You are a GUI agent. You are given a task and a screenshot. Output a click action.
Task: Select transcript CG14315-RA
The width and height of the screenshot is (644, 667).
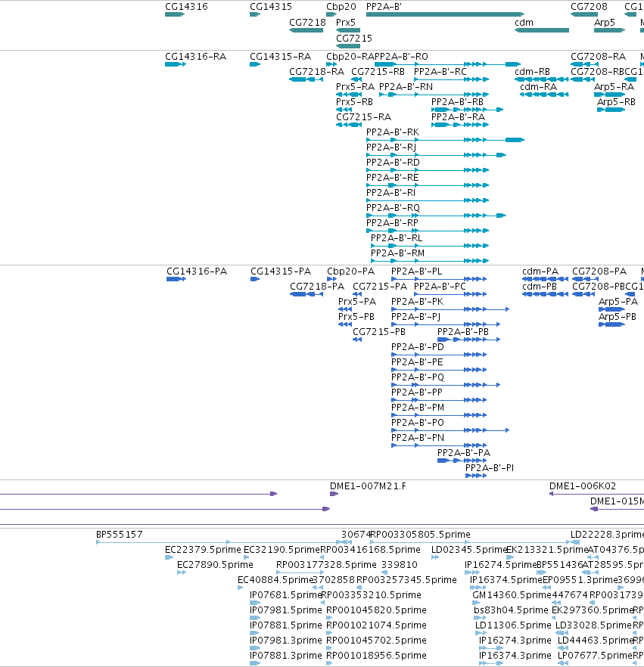(x=281, y=57)
